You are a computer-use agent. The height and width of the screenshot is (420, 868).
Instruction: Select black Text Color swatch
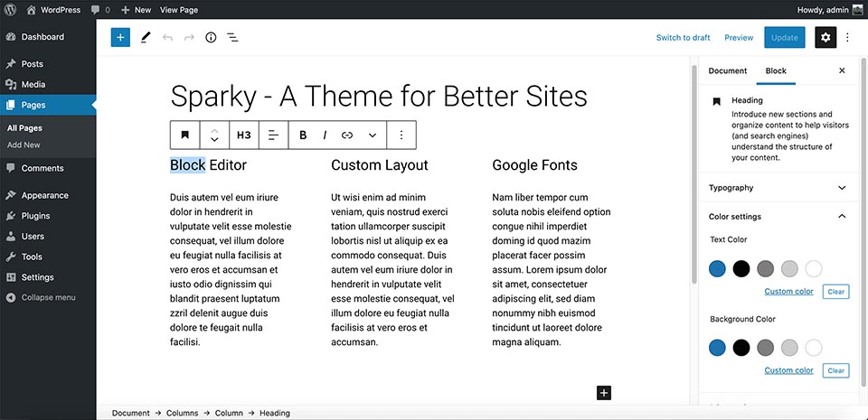tap(741, 269)
